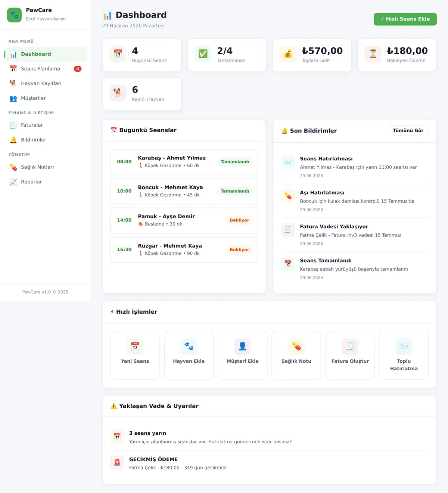448x493 pixels.
Task: Click the Sağlık Notu quick action
Action: [296, 355]
